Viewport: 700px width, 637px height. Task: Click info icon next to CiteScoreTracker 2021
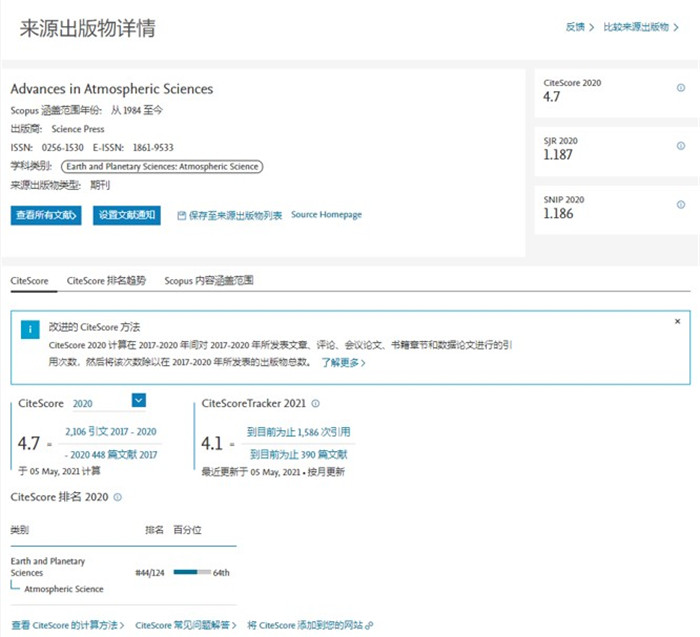(x=316, y=404)
